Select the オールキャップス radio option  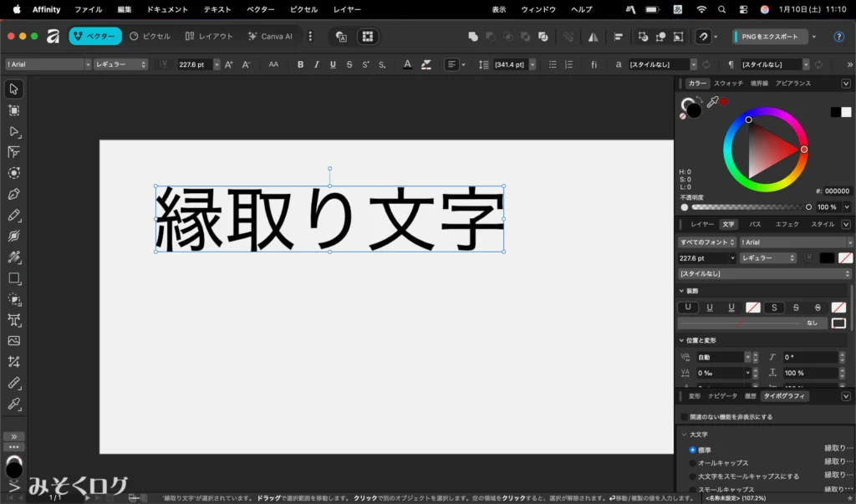[x=692, y=463]
